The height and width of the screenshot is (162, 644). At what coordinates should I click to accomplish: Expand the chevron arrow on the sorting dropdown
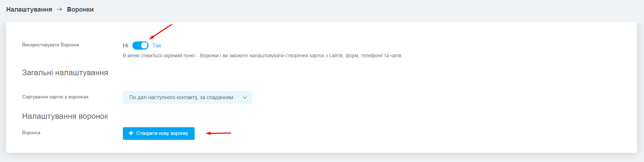245,97
